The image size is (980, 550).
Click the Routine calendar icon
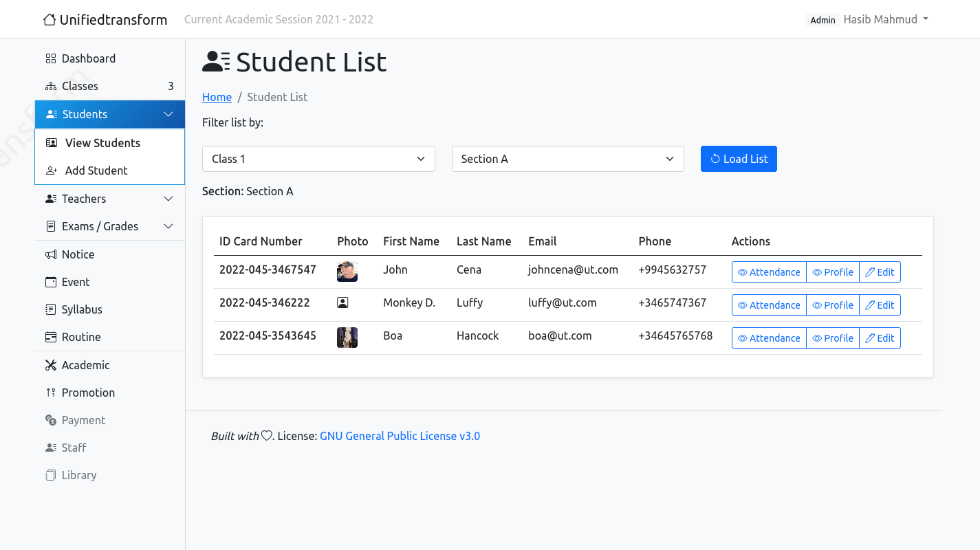pos(51,337)
